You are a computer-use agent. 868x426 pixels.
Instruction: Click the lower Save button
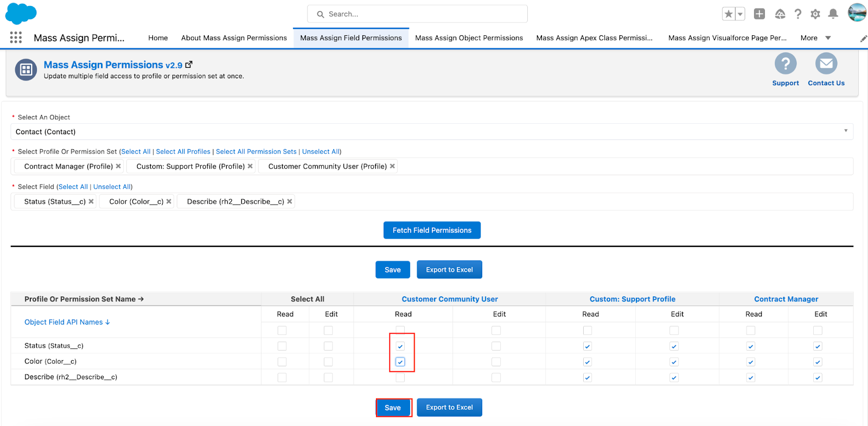click(393, 408)
